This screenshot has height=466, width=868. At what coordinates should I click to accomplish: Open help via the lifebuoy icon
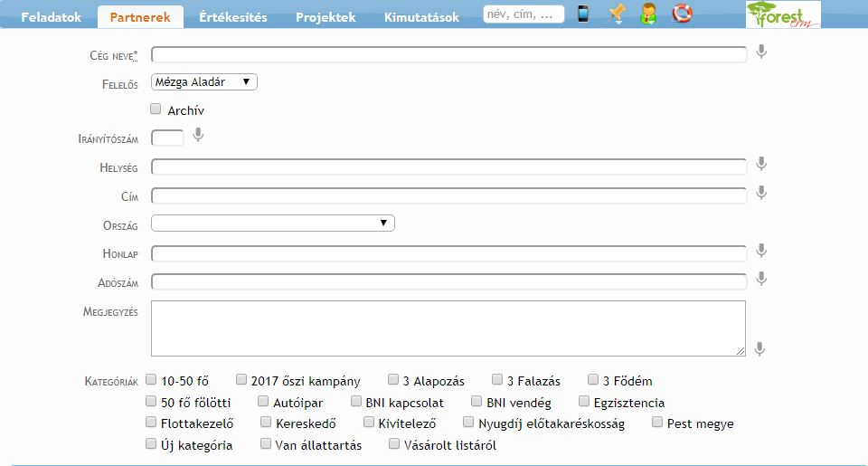(682, 14)
